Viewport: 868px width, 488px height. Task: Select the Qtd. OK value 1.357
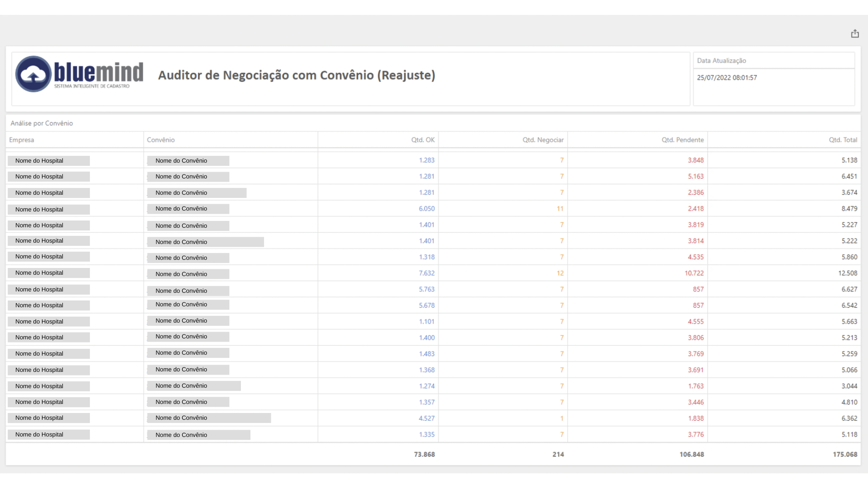click(x=426, y=402)
